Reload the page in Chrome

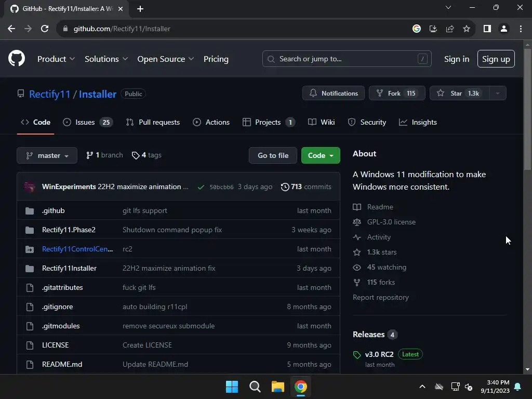(45, 29)
